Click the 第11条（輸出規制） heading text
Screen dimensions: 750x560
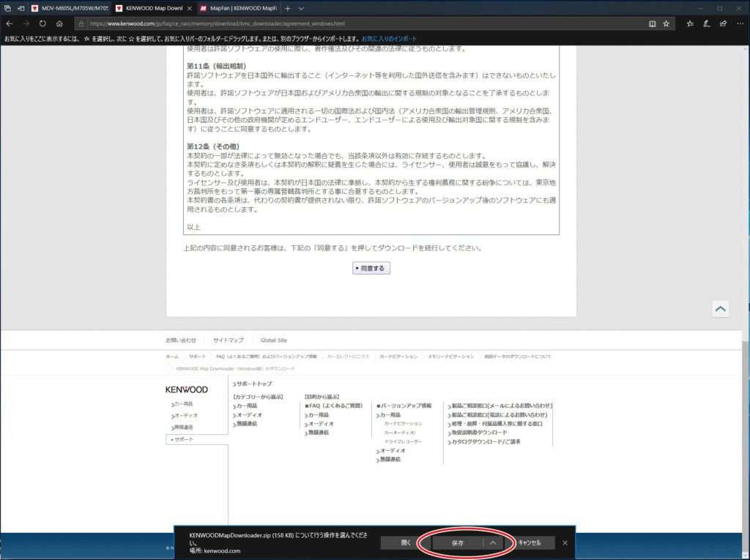pos(216,66)
